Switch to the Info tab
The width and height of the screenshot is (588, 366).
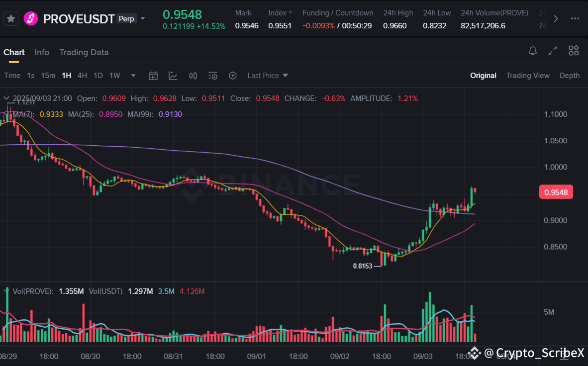[42, 52]
